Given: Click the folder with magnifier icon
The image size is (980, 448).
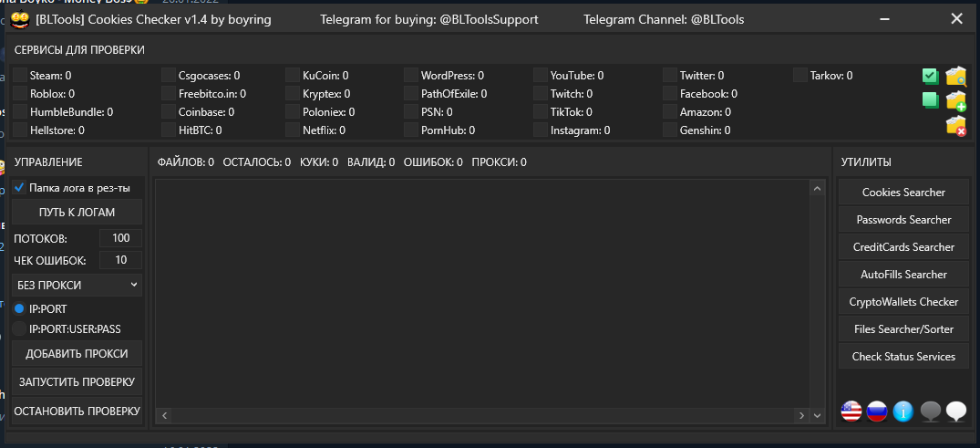Looking at the screenshot, I should click(956, 77).
